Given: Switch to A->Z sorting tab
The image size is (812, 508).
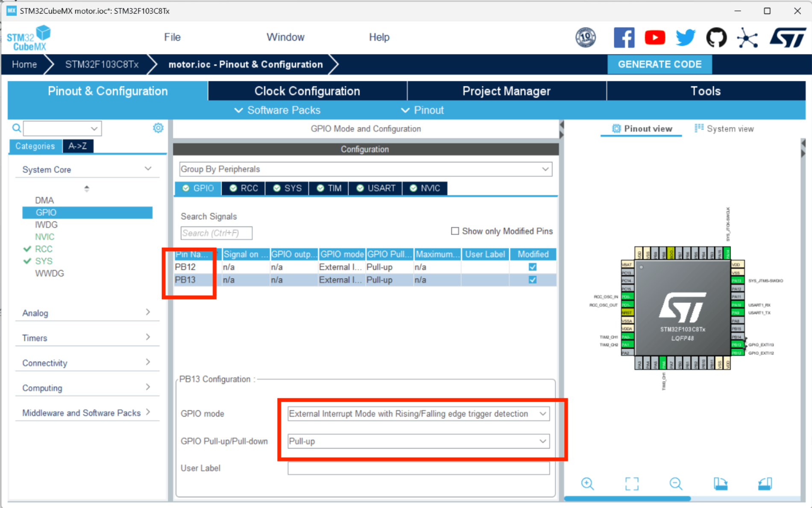Looking at the screenshot, I should coord(78,146).
